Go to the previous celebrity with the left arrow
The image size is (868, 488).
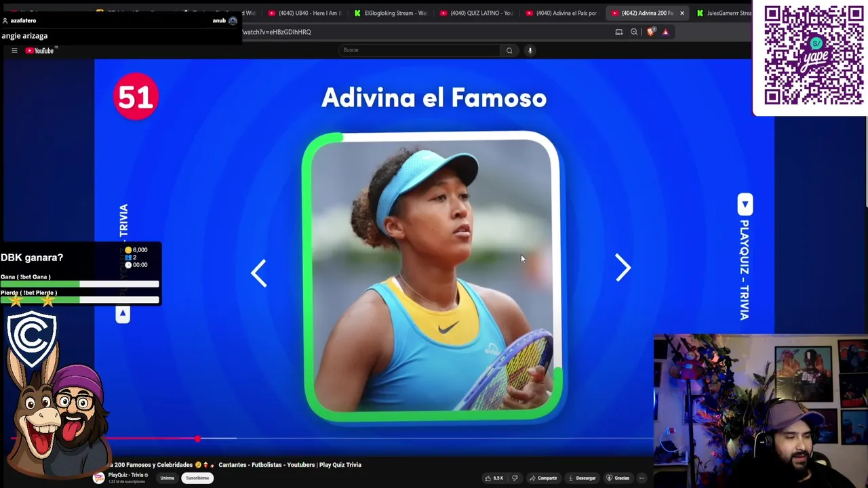(258, 273)
